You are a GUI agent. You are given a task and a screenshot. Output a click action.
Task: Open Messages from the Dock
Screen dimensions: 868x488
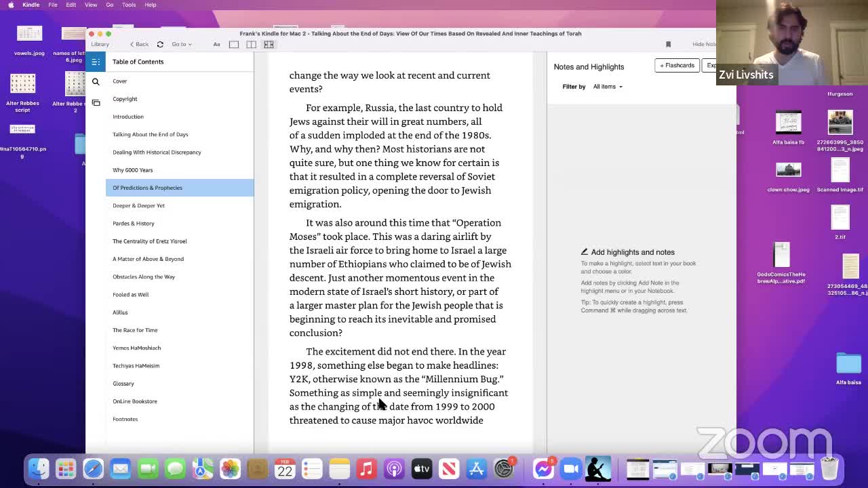pos(175,468)
